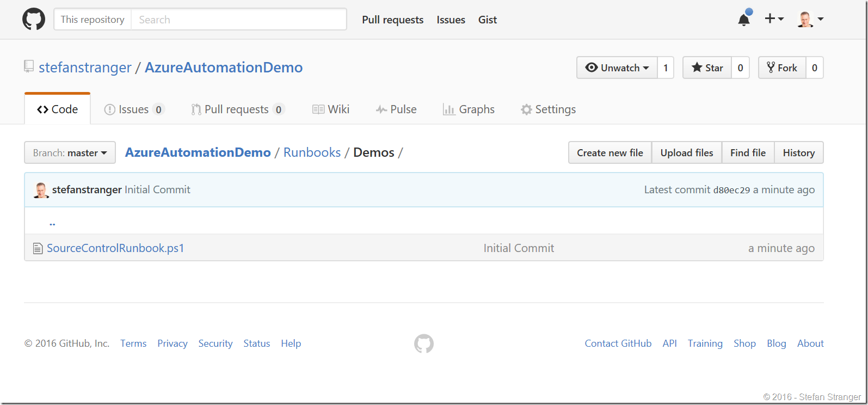868x405 pixels.
Task: Switch to the Graphs tab
Action: 469,109
